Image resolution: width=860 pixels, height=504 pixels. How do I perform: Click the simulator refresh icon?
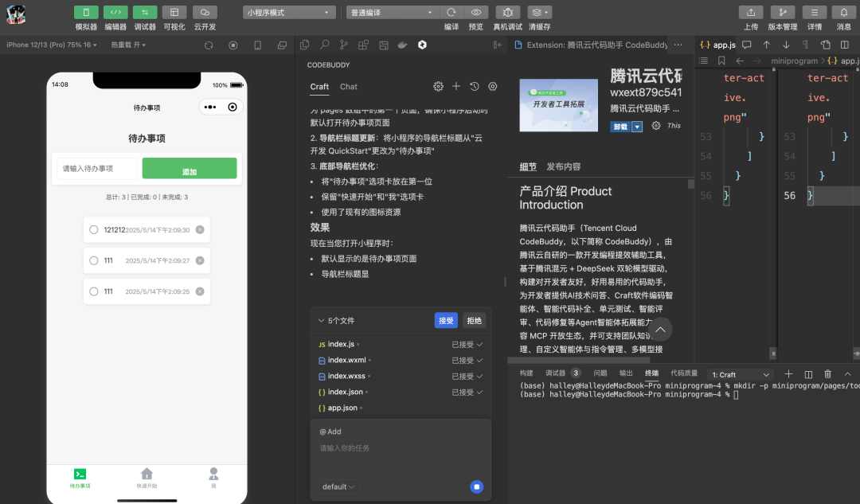pyautogui.click(x=209, y=45)
